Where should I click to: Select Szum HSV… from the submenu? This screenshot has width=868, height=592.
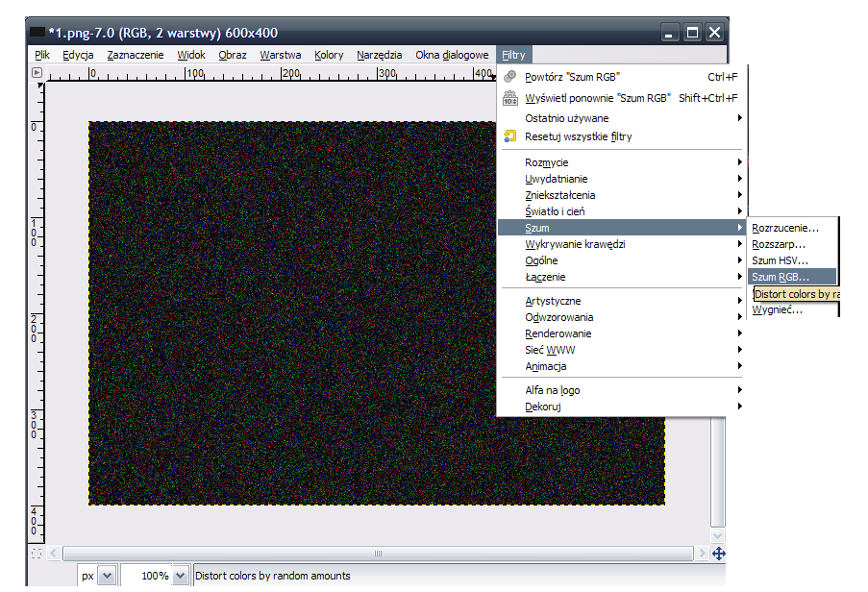(x=780, y=260)
